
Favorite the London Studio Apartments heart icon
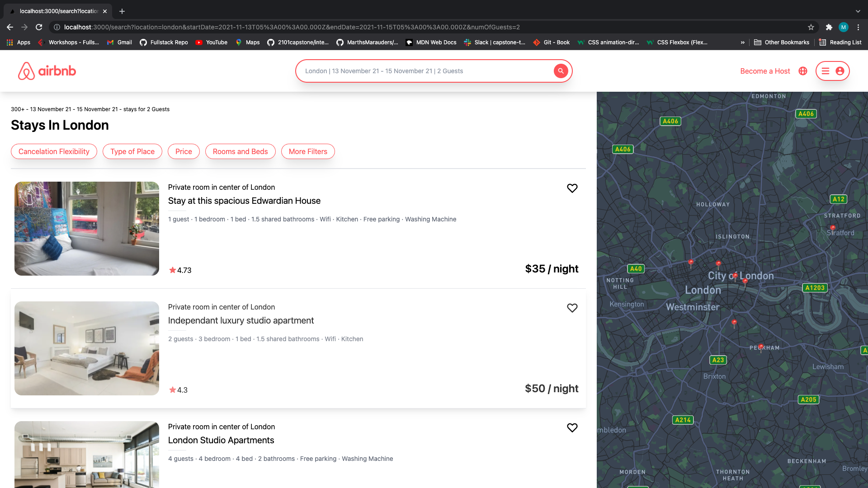tap(572, 427)
